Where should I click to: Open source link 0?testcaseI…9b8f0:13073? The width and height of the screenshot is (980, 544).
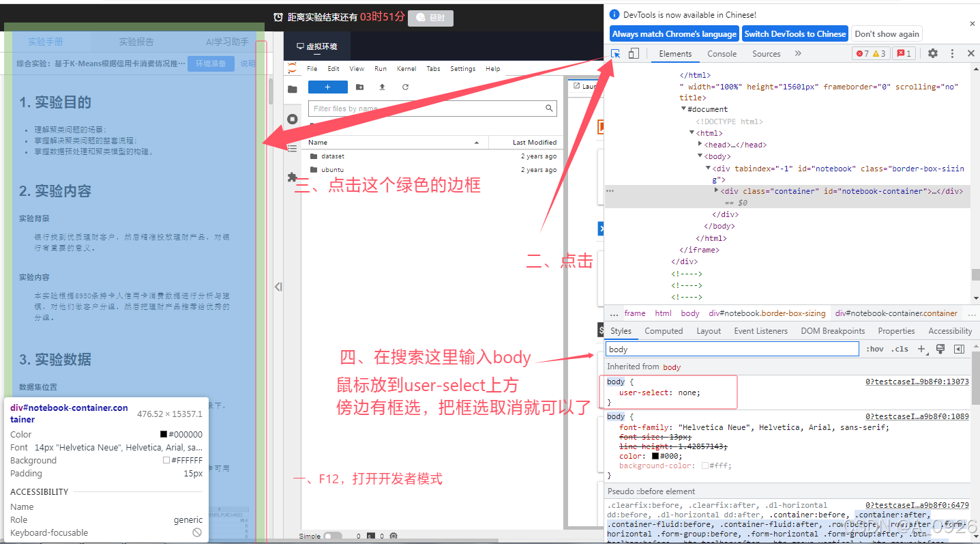tap(917, 382)
